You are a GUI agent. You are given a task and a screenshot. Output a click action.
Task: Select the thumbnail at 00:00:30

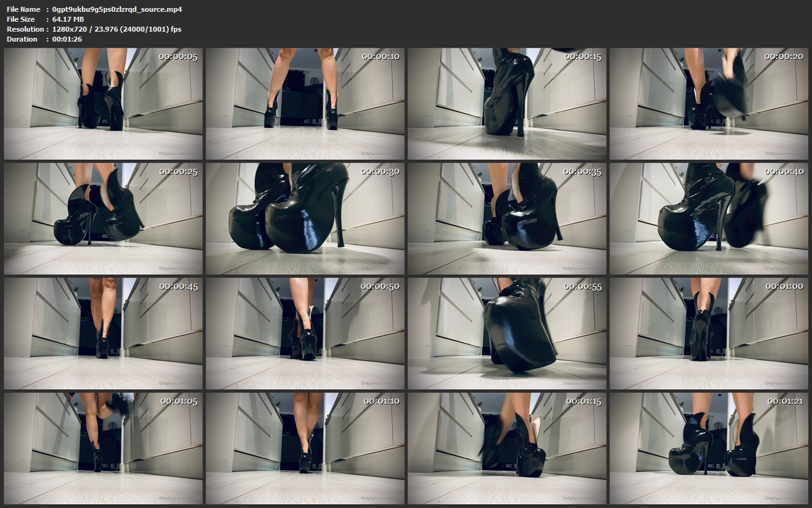305,219
